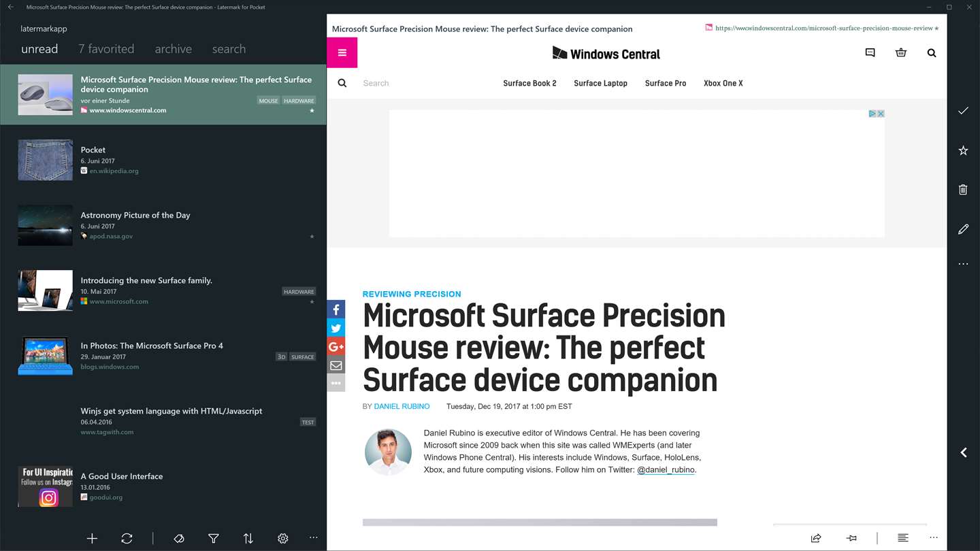Select the MOUSE tag on the first item
This screenshot has height=551, width=980.
coord(268,101)
